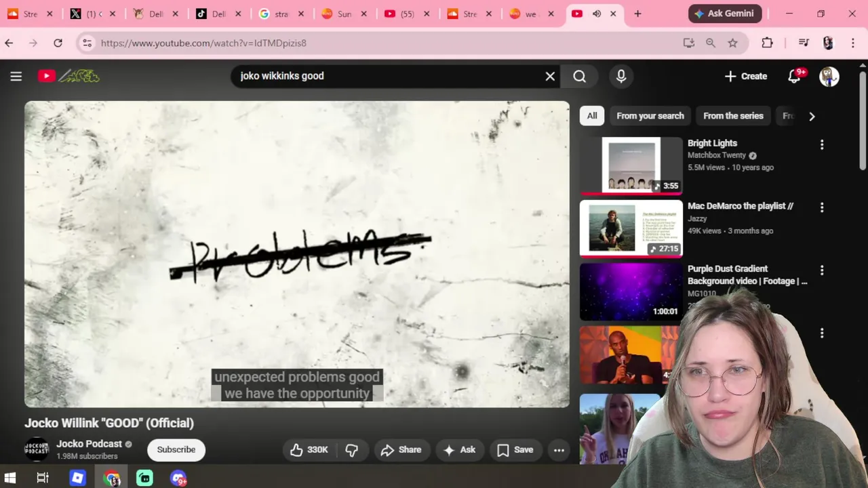Select the 'All' filter chip
The width and height of the screenshot is (868, 488).
tap(592, 116)
